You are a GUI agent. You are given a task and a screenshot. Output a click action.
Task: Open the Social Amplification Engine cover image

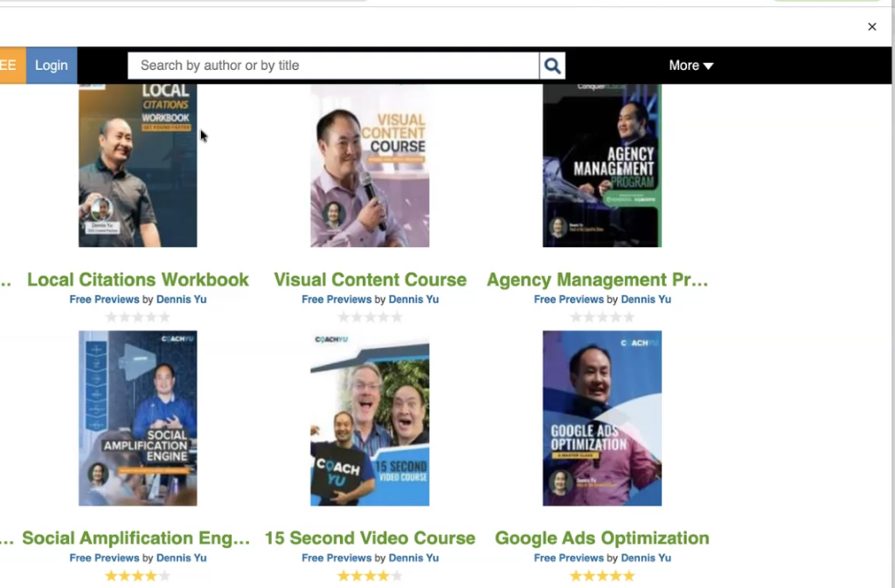pos(138,418)
